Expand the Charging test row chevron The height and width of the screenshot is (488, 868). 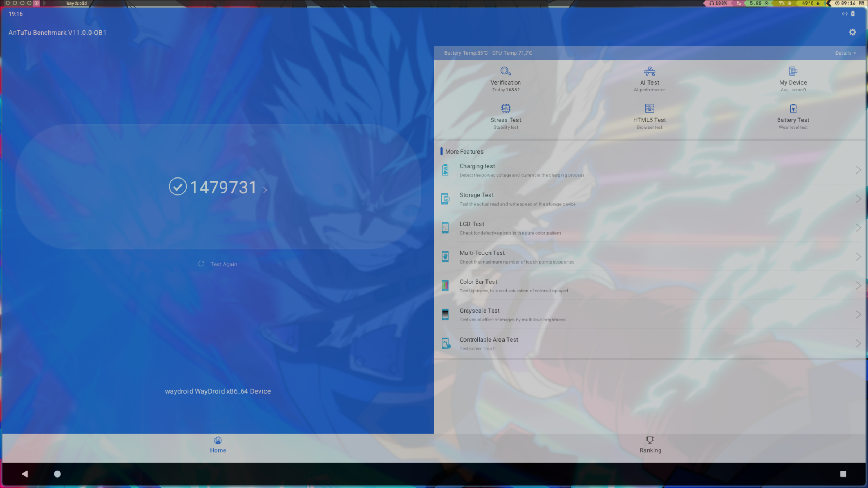(x=858, y=170)
